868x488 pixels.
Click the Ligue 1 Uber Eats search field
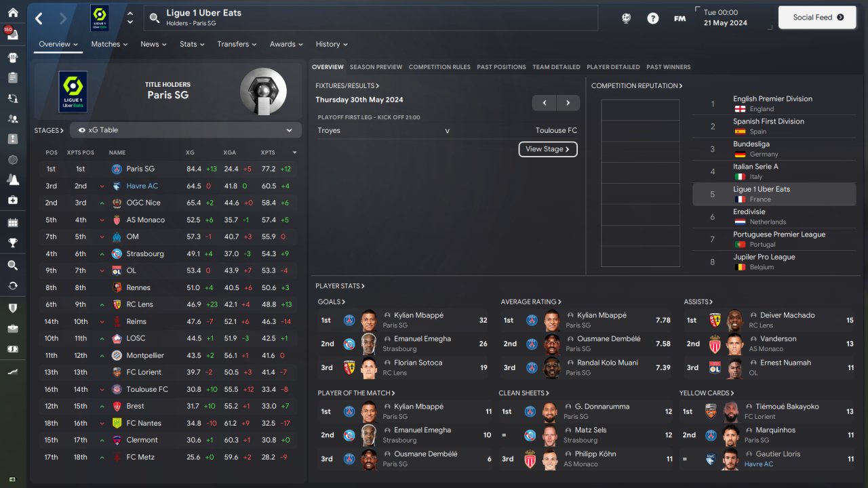click(x=371, y=18)
